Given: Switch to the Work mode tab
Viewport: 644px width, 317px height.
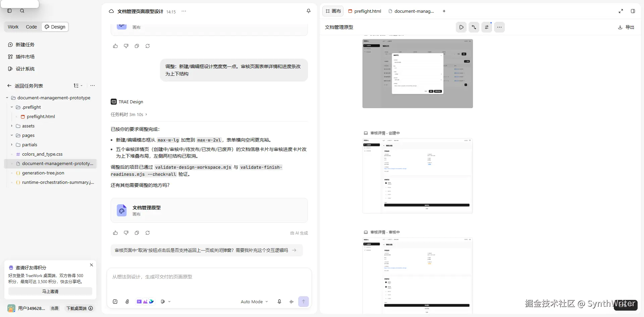Looking at the screenshot, I should tap(13, 27).
